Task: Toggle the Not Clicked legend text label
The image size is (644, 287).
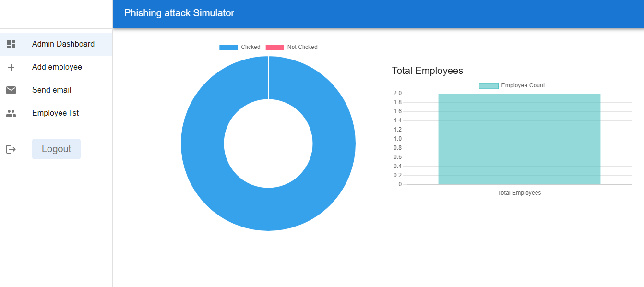Action: (302, 47)
